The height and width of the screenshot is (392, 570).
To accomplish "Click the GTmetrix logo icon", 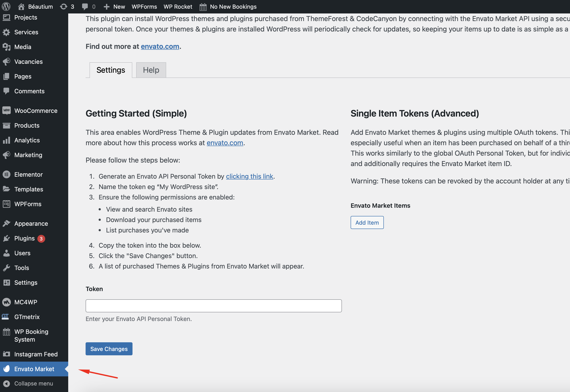I will coord(5,317).
